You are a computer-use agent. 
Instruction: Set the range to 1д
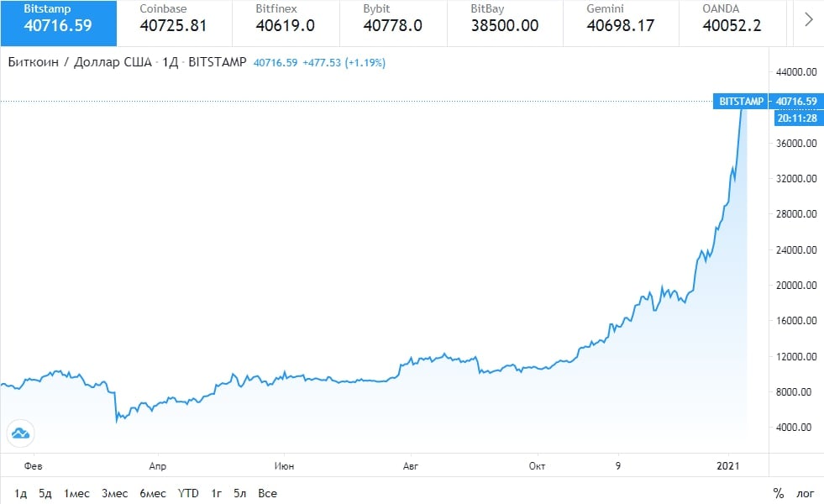(x=21, y=493)
